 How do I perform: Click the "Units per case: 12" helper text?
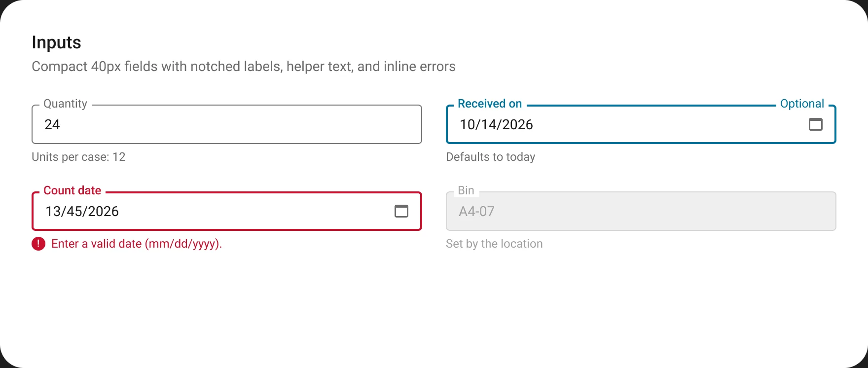click(x=79, y=157)
